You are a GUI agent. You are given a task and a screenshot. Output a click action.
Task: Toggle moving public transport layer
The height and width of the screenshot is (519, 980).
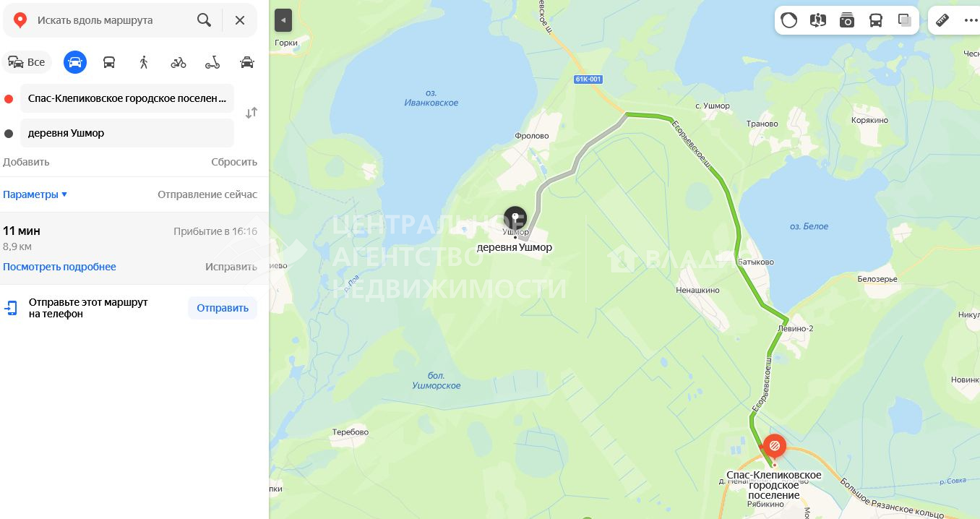(876, 20)
